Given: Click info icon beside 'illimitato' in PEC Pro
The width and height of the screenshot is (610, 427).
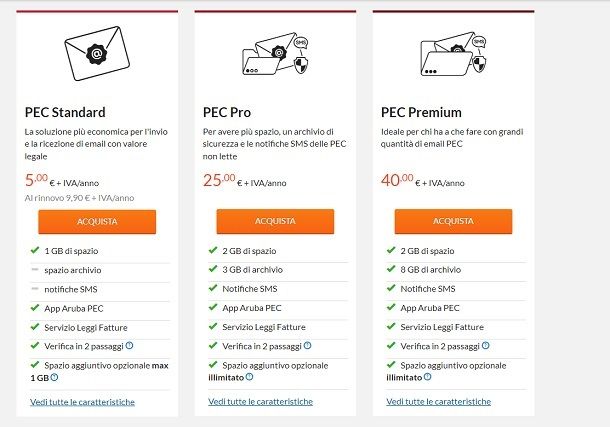Looking at the screenshot, I should (249, 376).
